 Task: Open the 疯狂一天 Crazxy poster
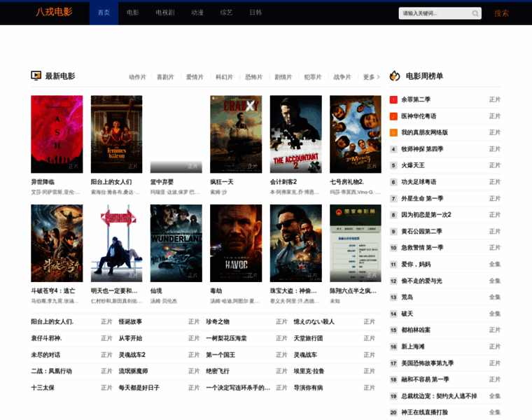pos(236,134)
